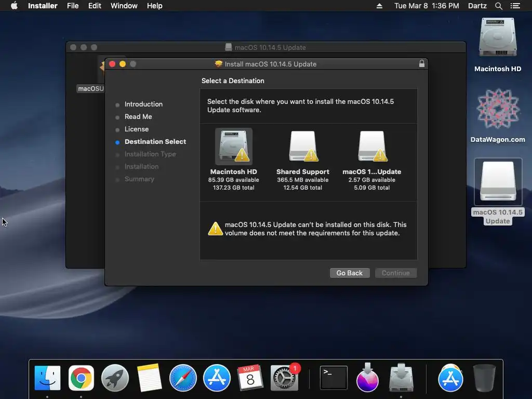Screen dimensions: 532x399
Task: Click the Read Me step in sidebar
Action: tap(138, 117)
